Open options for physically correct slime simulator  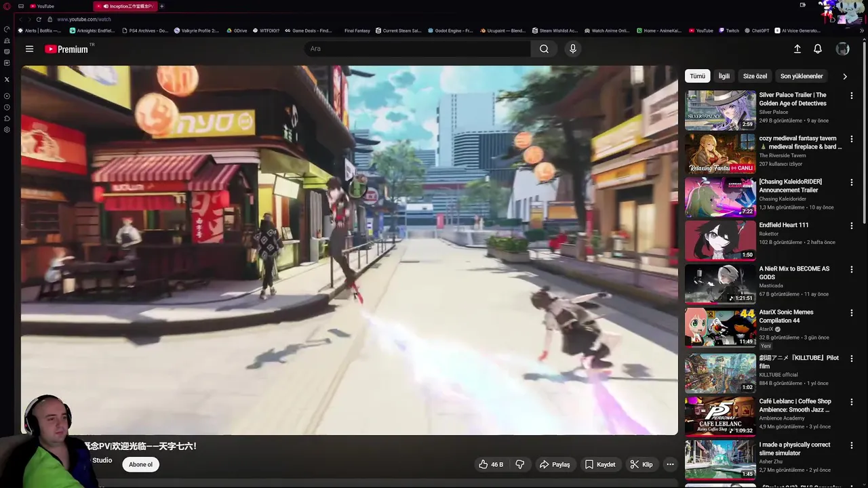(x=852, y=445)
